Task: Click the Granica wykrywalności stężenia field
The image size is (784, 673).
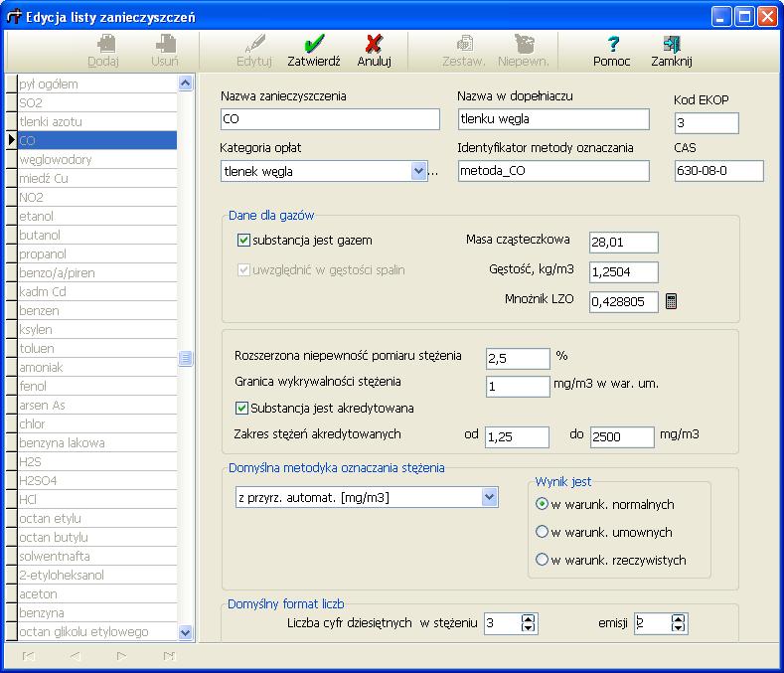Action: point(518,387)
